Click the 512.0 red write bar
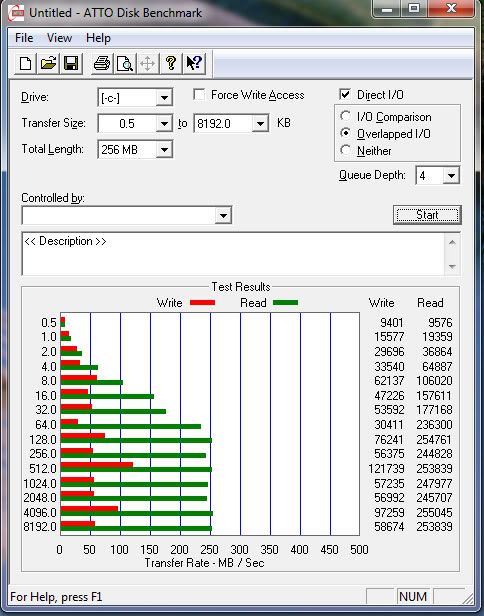Viewport: 484px width, 616px height. 97,465
